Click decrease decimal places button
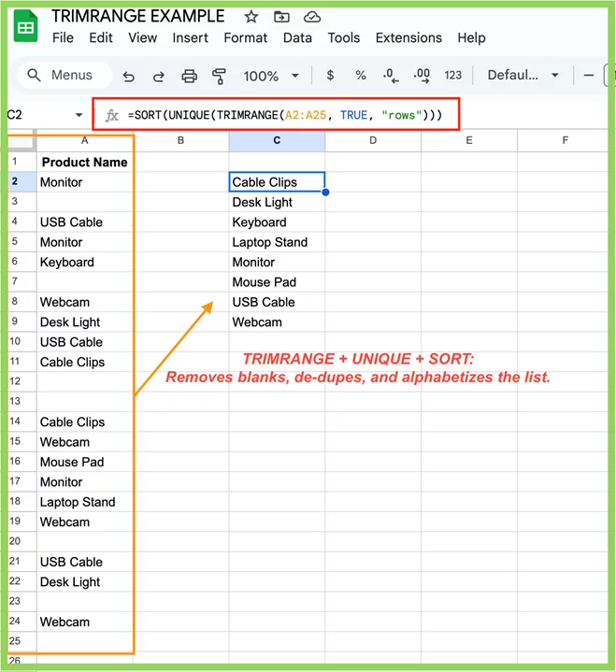This screenshot has width=616, height=672. 391,76
